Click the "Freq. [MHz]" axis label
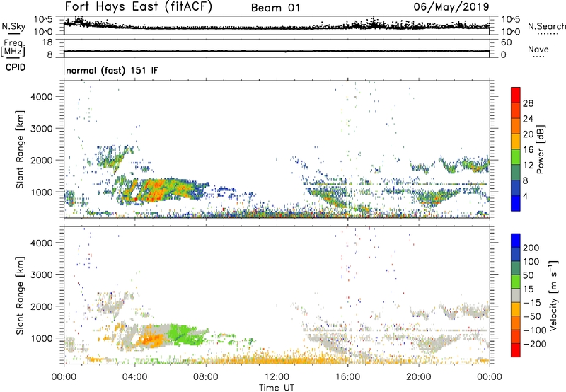566x392 pixels. [13, 48]
